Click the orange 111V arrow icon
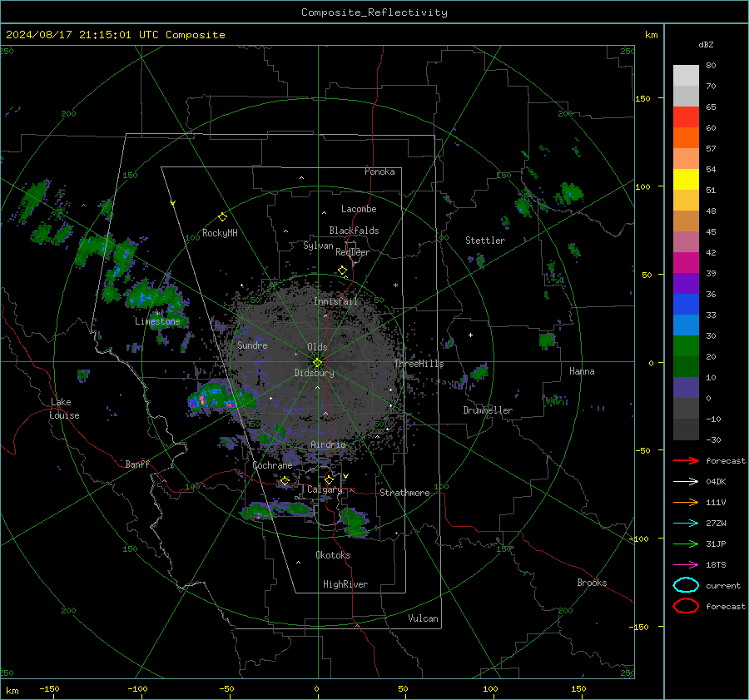Image resolution: width=749 pixels, height=700 pixels. coord(686,502)
